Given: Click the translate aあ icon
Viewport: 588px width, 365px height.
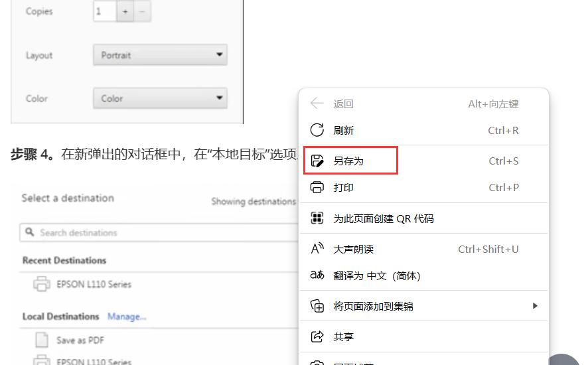Looking at the screenshot, I should tap(317, 275).
